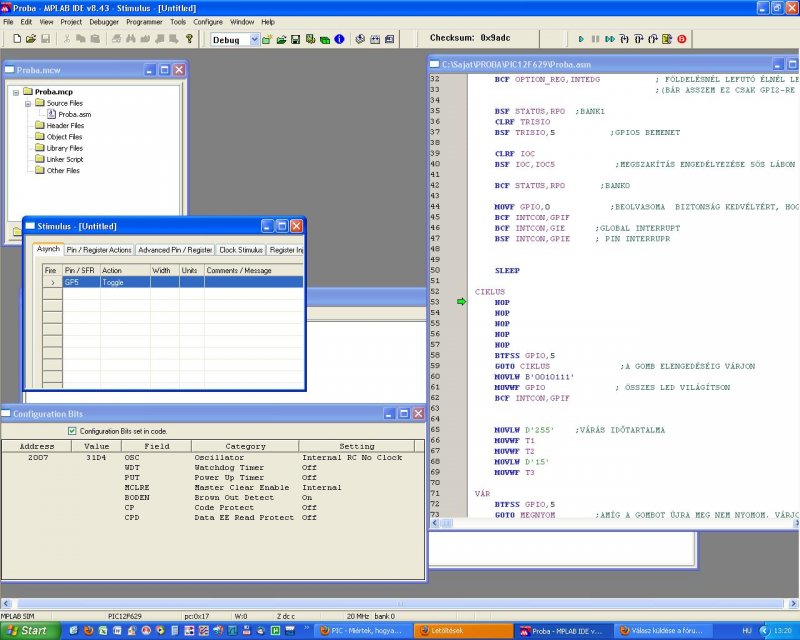Click the Build Options icon

pyautogui.click(x=310, y=39)
